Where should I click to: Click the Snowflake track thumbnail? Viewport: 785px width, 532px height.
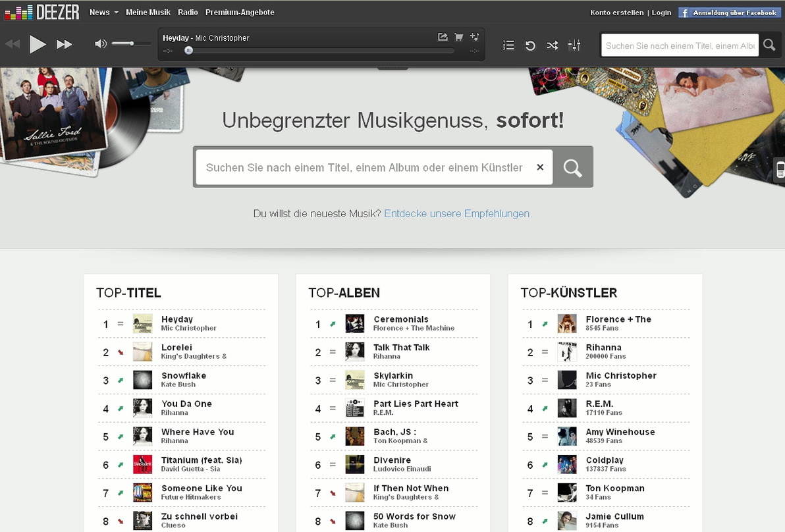pyautogui.click(x=142, y=380)
